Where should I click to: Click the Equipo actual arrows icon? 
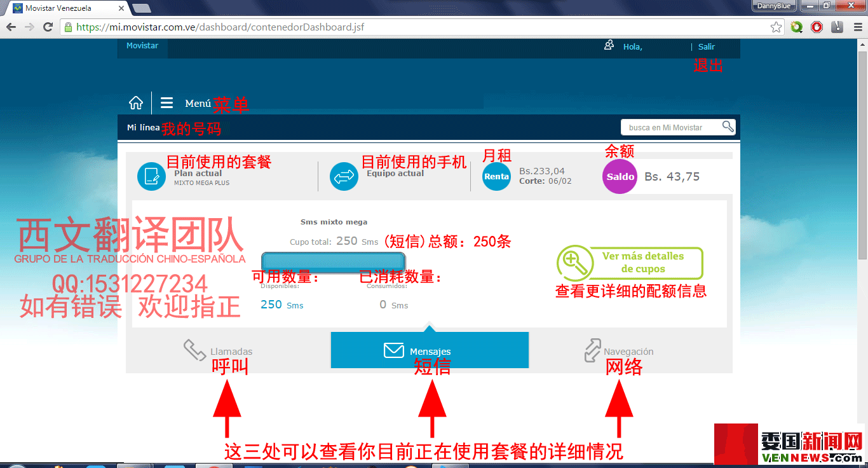(x=344, y=176)
